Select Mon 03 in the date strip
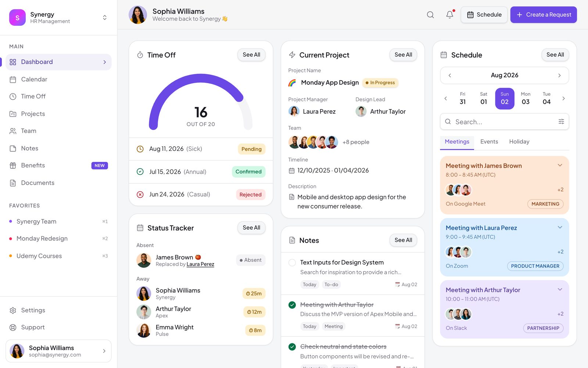This screenshot has width=588, height=368. (x=526, y=99)
